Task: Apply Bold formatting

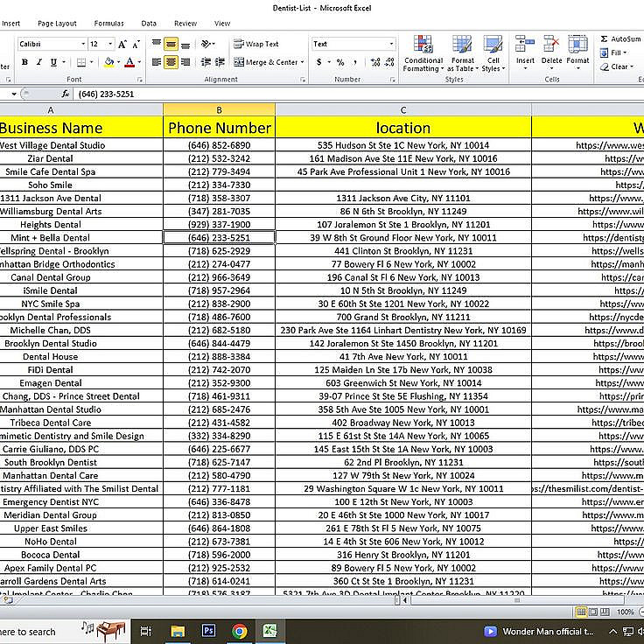Action: (x=24, y=62)
